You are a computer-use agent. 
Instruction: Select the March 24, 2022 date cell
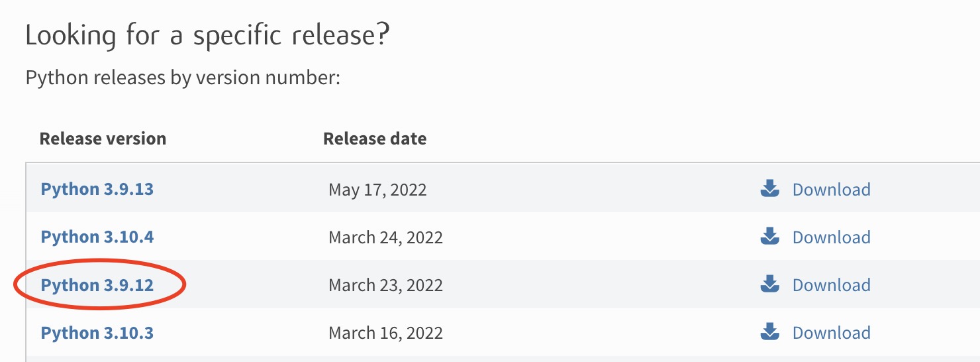[x=385, y=237]
